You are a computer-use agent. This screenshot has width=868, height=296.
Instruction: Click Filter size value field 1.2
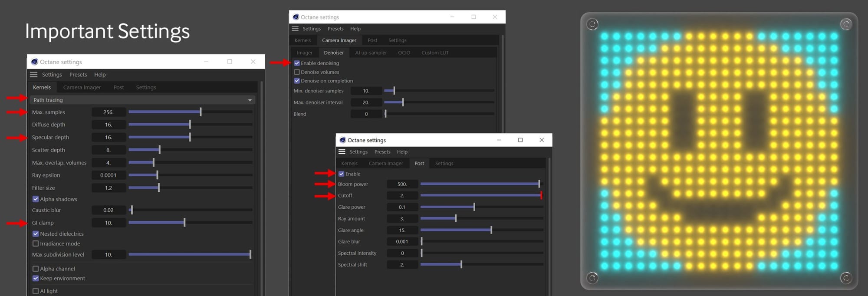[x=108, y=187]
